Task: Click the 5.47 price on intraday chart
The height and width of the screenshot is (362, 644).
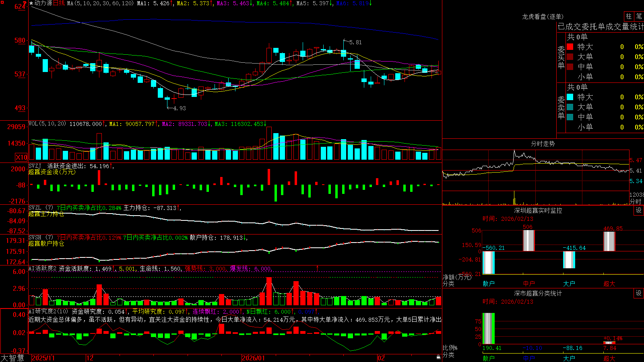Action: (x=636, y=160)
